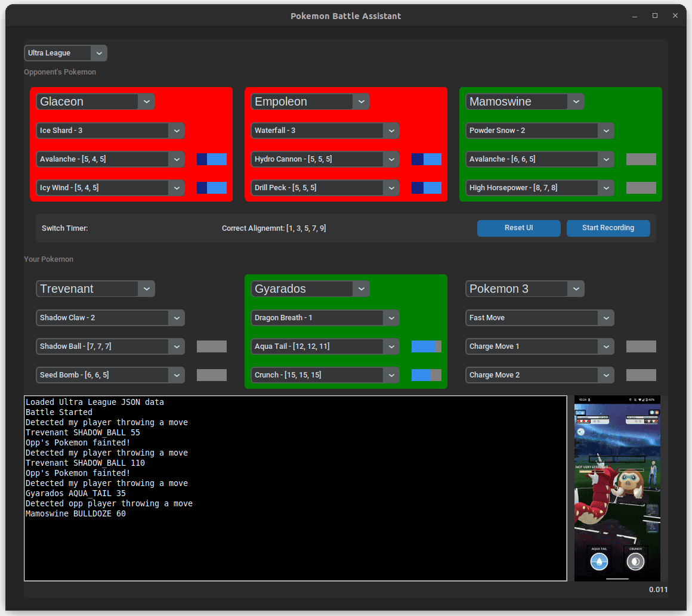Open Mamoswine's Avalanche move dropdown

(540, 159)
